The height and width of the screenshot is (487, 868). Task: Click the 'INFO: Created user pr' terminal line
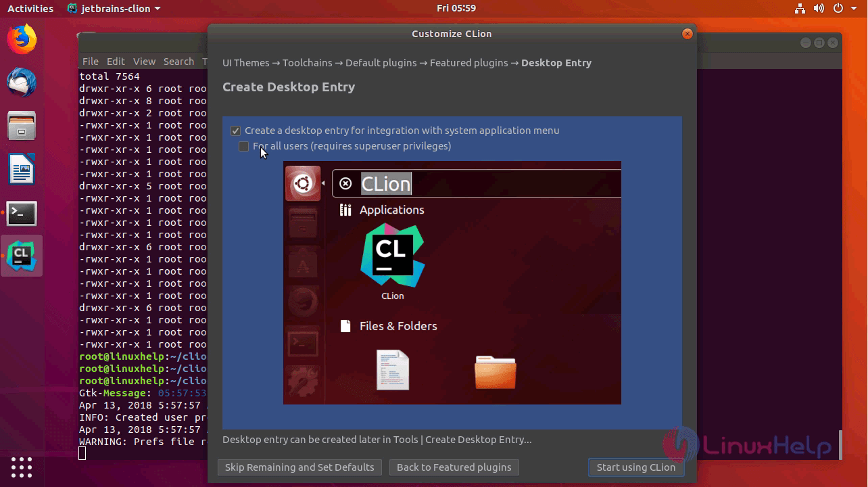(x=143, y=417)
